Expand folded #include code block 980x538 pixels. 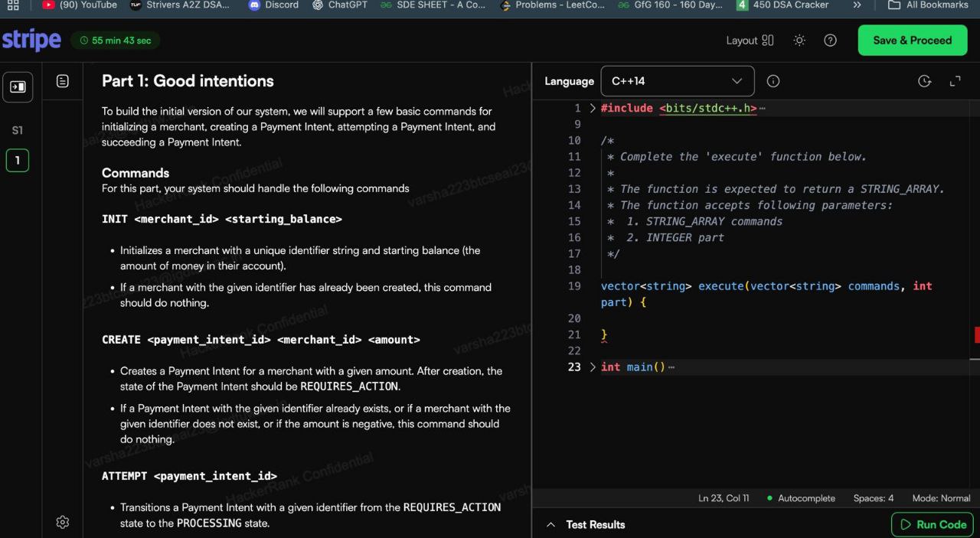pos(592,109)
